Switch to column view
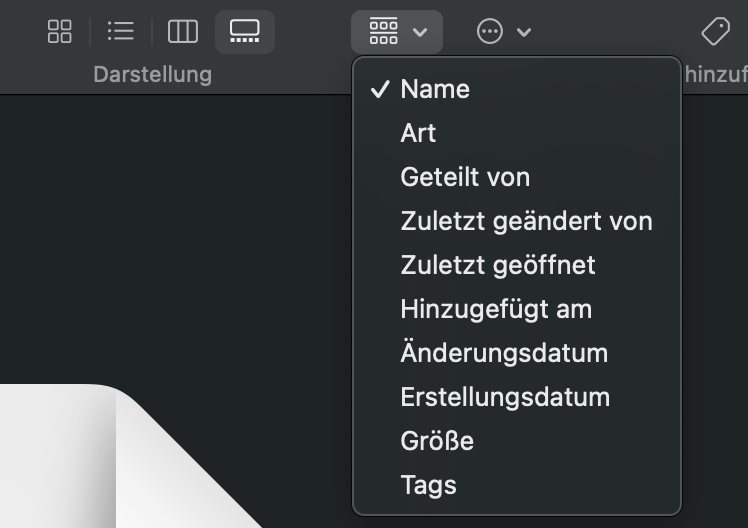Screen dimensions: 748x528 click(x=182, y=32)
